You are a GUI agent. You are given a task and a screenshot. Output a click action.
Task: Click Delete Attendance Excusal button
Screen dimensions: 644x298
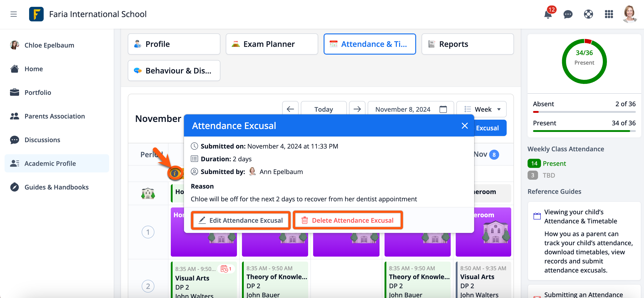347,220
